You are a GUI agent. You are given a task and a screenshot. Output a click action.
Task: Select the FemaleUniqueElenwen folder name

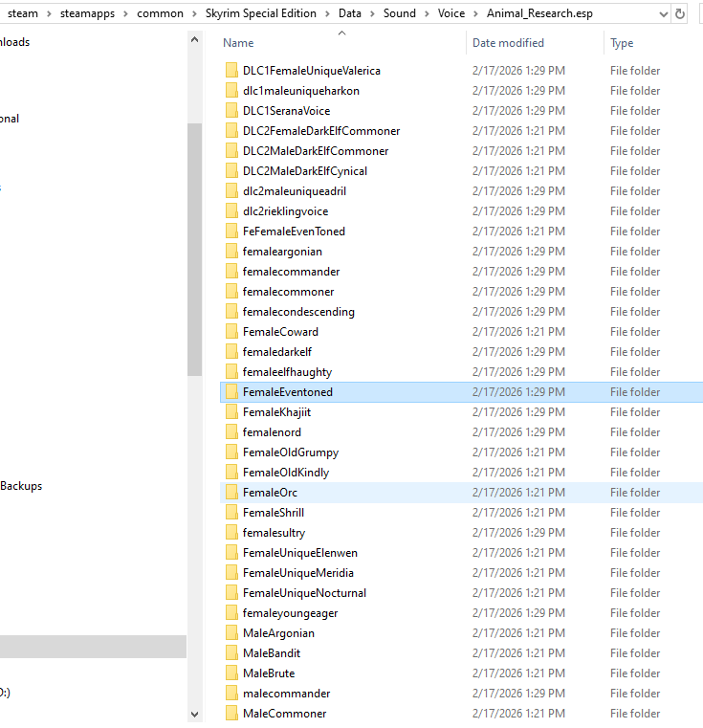300,553
